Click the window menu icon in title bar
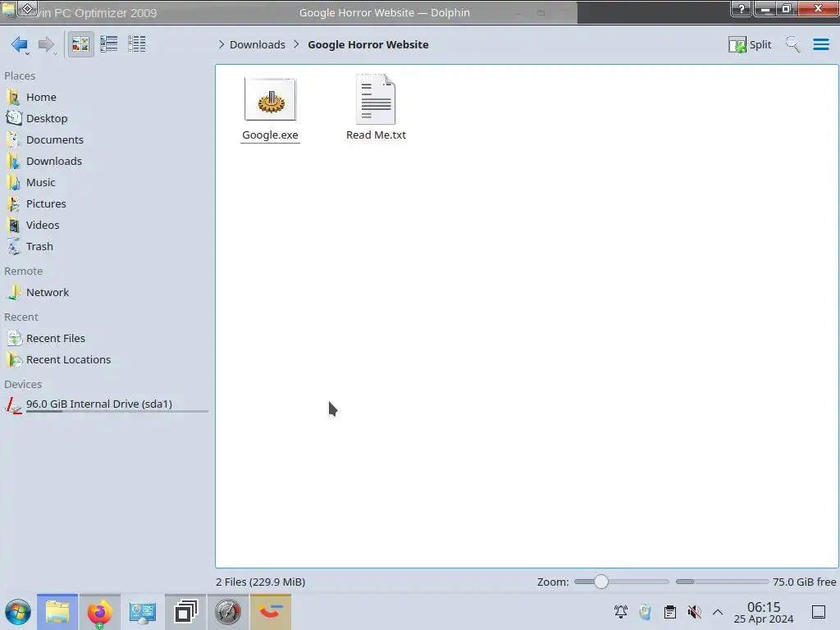 (x=8, y=10)
